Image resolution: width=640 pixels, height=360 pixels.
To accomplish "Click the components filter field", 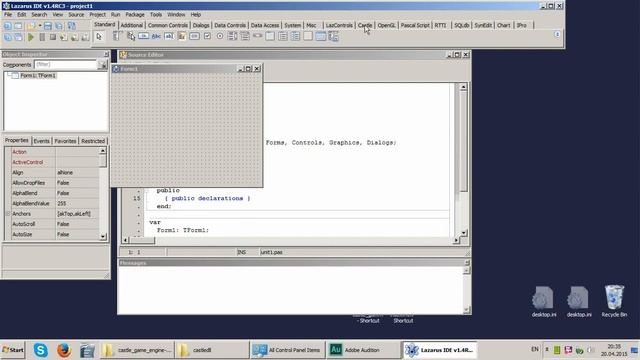I will click(66, 64).
